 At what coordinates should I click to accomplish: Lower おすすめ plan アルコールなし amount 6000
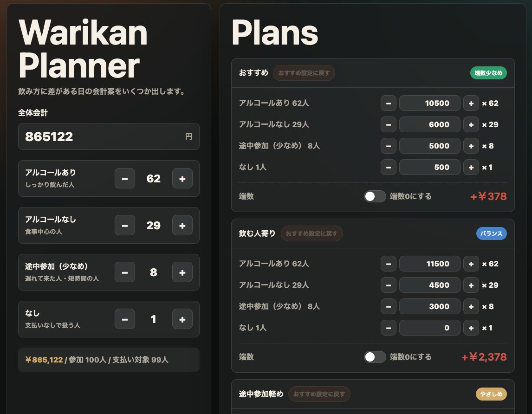(x=389, y=124)
